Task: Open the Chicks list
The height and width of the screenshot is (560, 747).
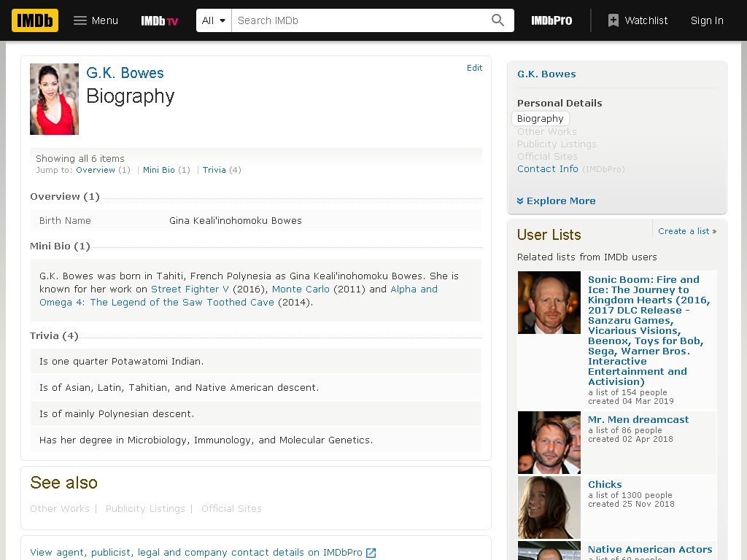Action: point(605,484)
